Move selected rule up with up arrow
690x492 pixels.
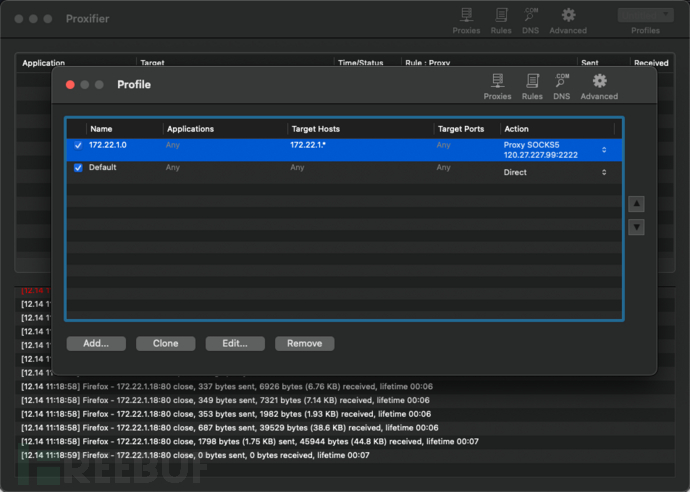[x=636, y=204]
